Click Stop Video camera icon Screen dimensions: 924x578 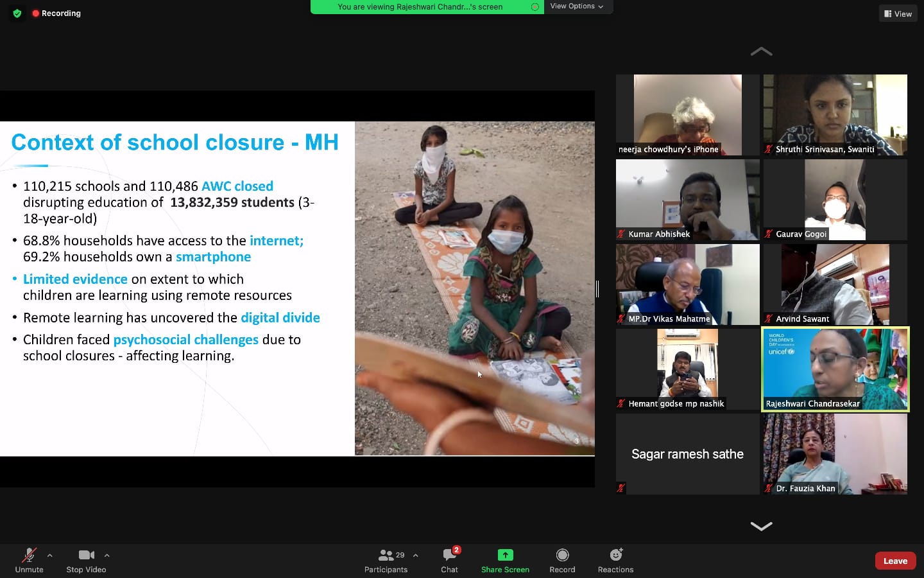click(87, 555)
